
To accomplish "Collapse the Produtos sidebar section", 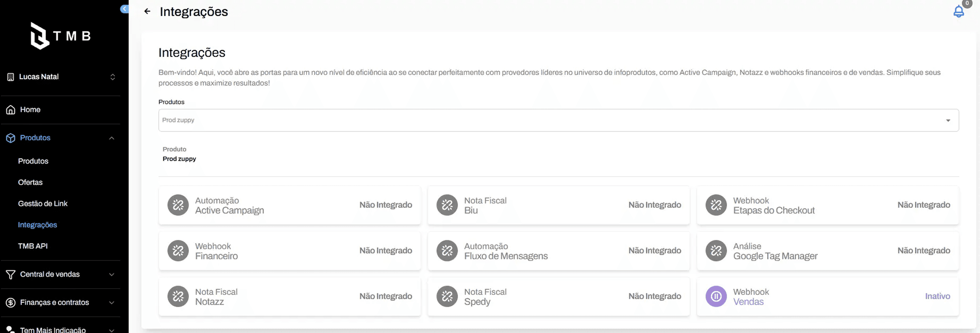I will click(x=111, y=138).
